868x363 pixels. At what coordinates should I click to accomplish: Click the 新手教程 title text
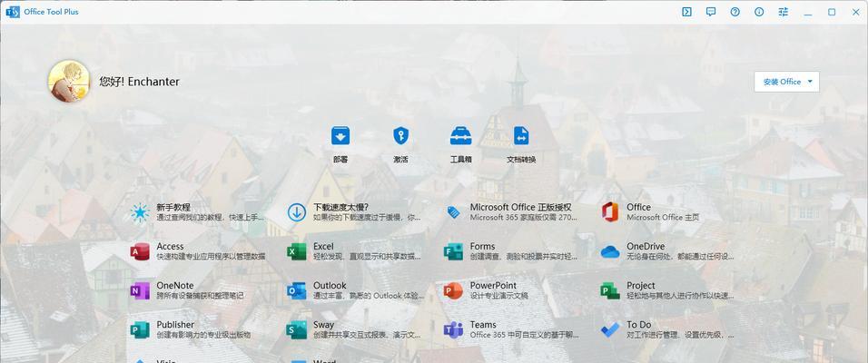click(173, 207)
